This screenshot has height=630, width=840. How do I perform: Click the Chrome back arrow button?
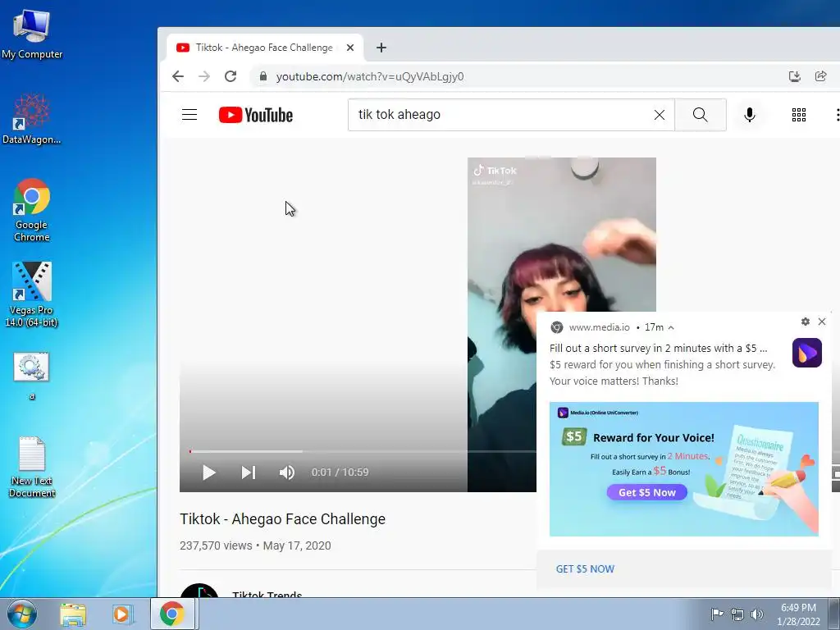click(x=178, y=76)
